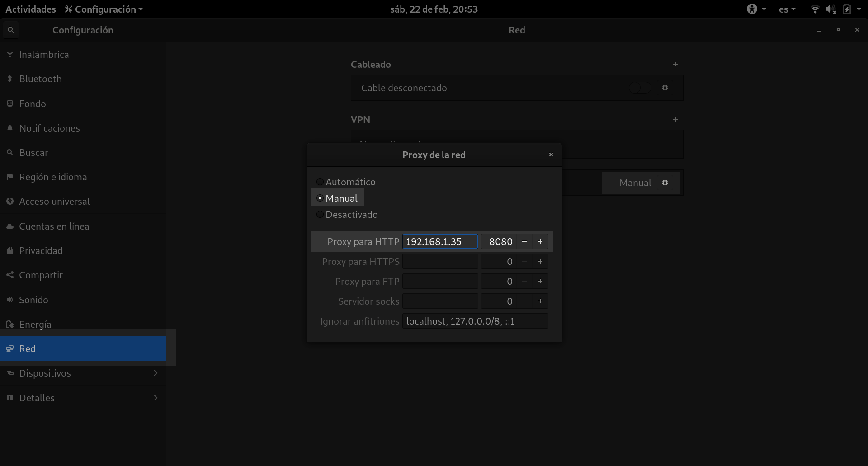Screen dimensions: 868x466
Task: Open the Configuración app menu dropdown
Action: (104, 9)
